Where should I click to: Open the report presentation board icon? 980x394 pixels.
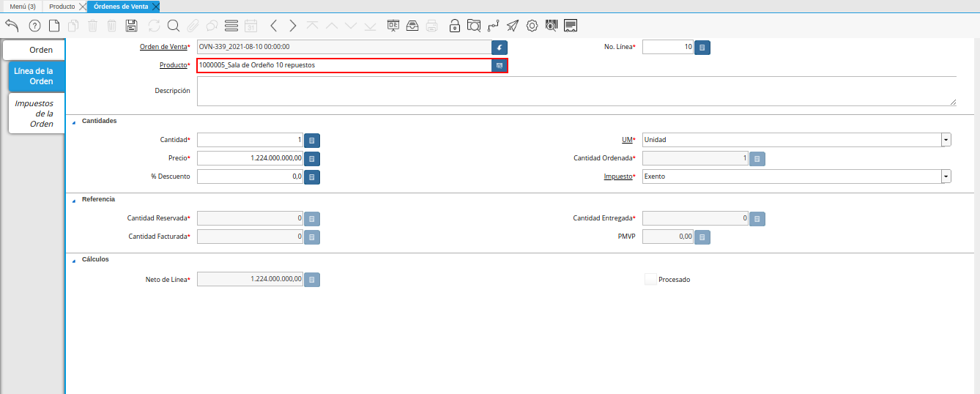[x=393, y=26]
